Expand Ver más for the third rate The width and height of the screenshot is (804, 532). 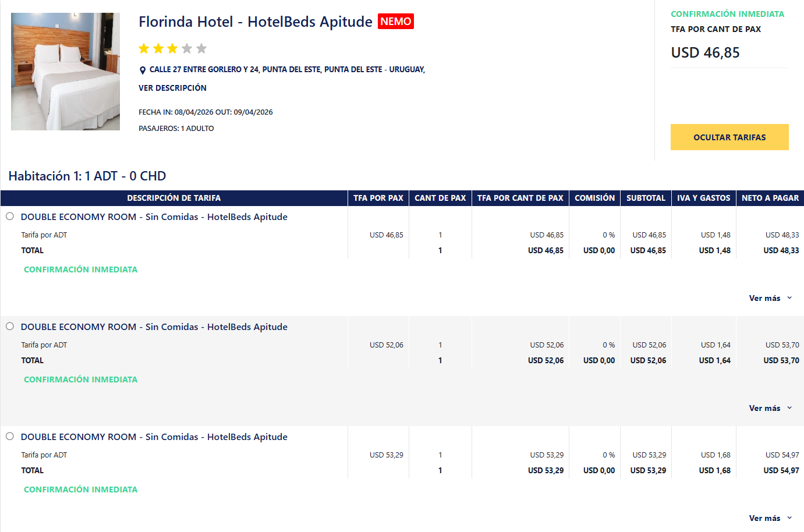770,518
